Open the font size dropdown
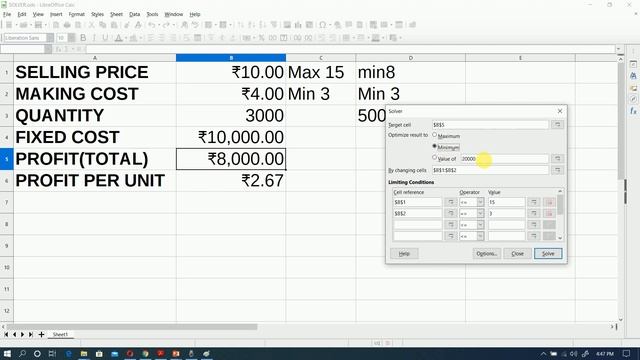The height and width of the screenshot is (360, 640). tap(71, 38)
